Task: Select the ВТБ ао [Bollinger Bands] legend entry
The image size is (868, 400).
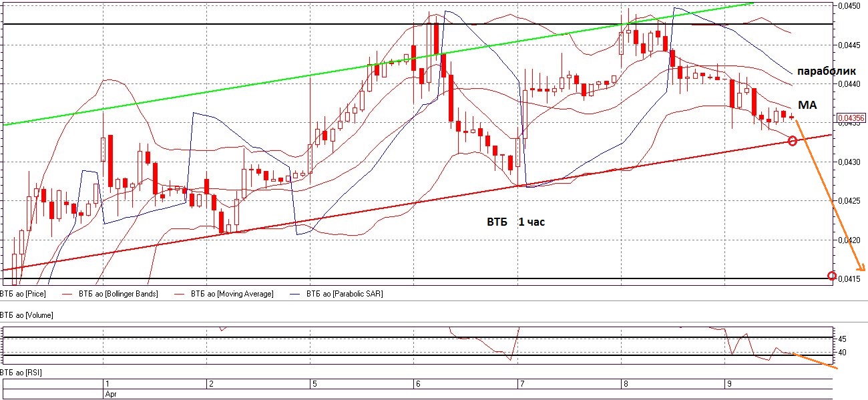Action: coord(118,294)
